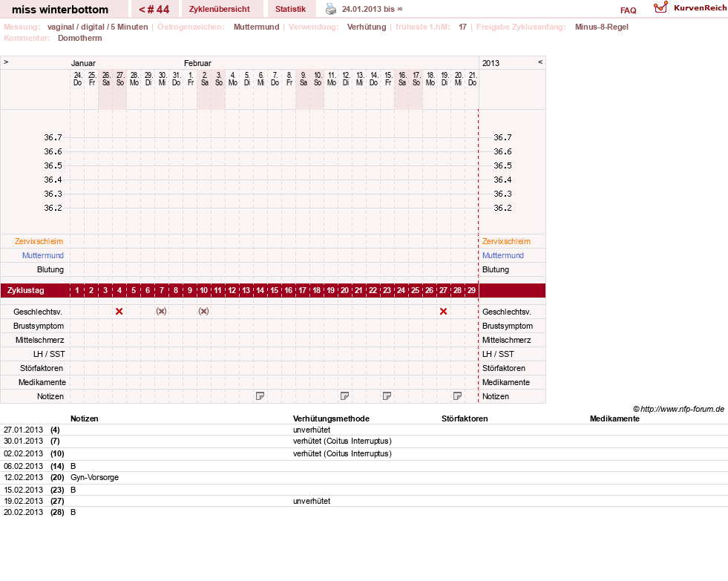This screenshot has width=728, height=581.
Task: Click the 'Gyn-Vorsorge' note text
Action: click(95, 477)
